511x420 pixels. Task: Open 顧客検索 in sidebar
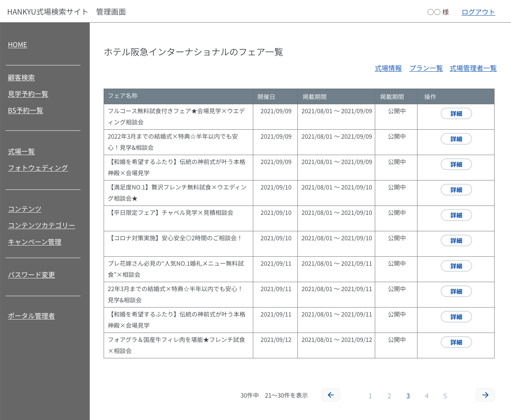tap(21, 78)
